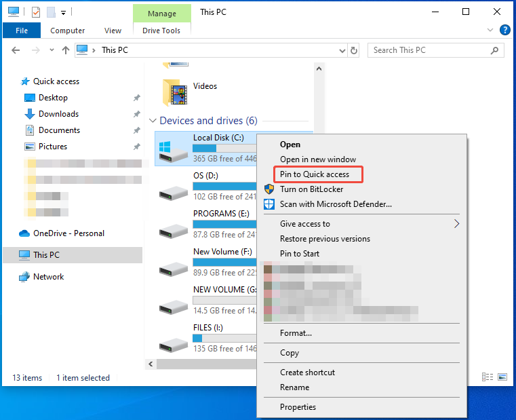Open the Videos folder icon

click(175, 91)
